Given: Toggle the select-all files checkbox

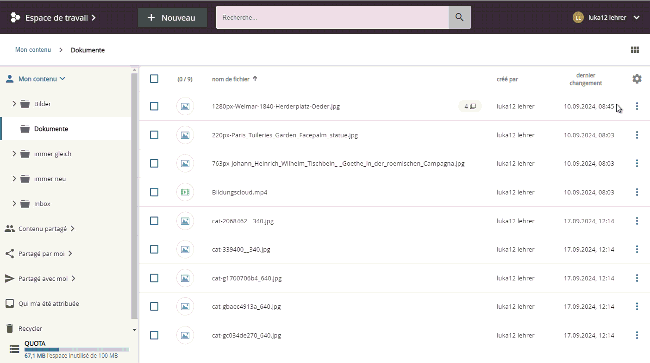Looking at the screenshot, I should click(x=154, y=79).
